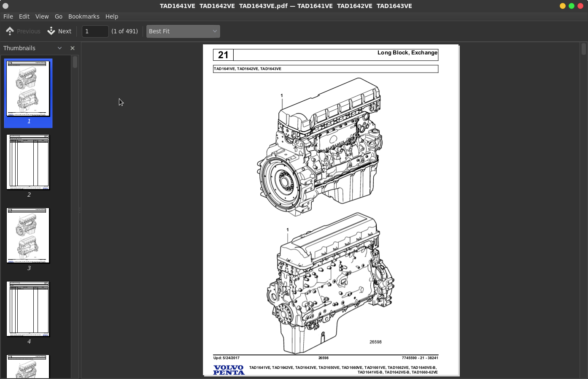Click the section number "21" box
This screenshot has width=588, height=379.
pyautogui.click(x=223, y=55)
